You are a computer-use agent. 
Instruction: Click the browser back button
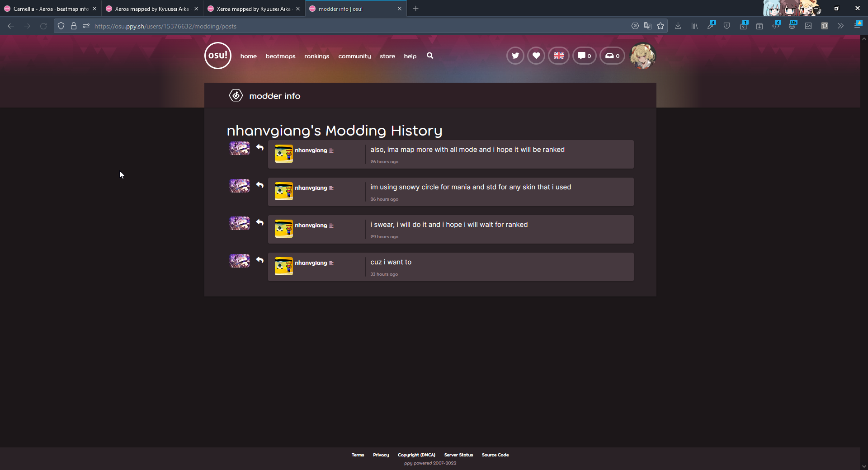(x=11, y=26)
